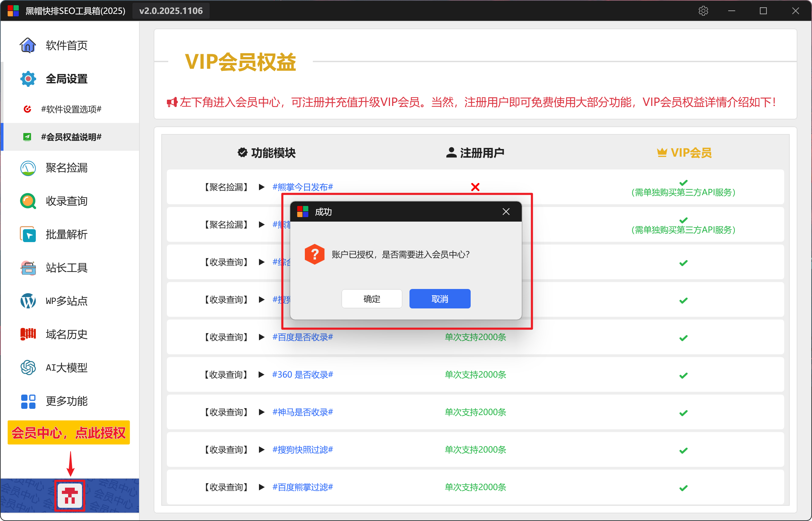This screenshot has height=521, width=812.
Task: Open 全局设置 gear icon in sidebar
Action: pos(28,79)
